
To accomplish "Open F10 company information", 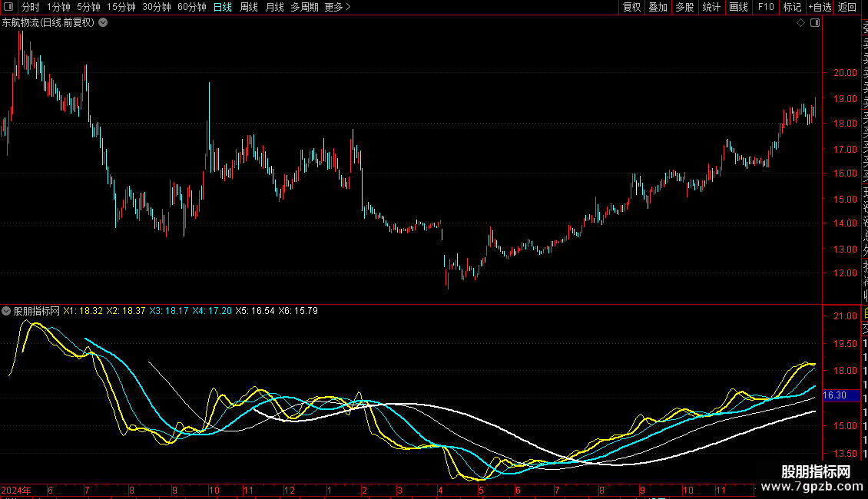I will pyautogui.click(x=766, y=7).
